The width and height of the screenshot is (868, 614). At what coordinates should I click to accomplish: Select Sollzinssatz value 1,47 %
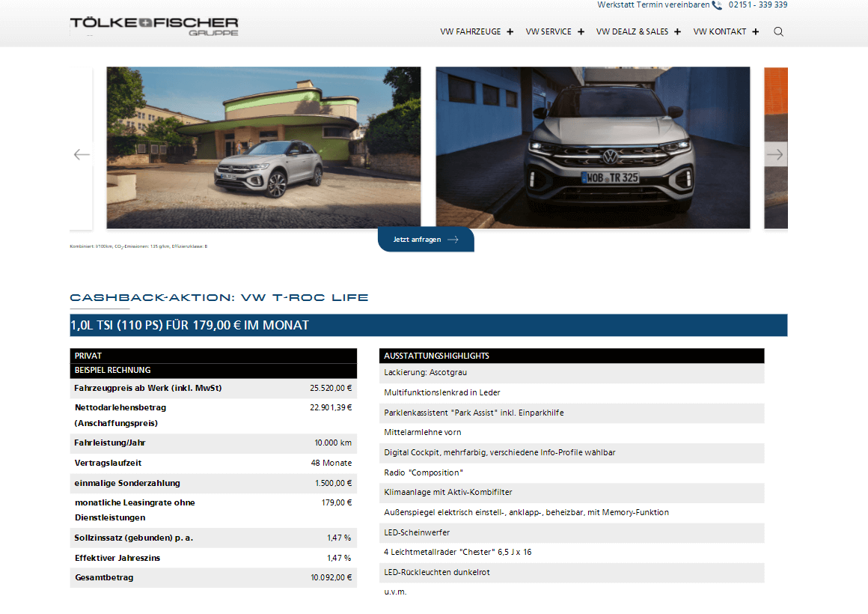[x=339, y=538]
